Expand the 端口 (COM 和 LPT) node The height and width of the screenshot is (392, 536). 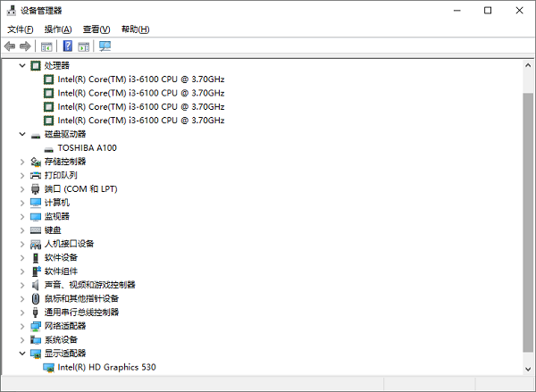click(x=22, y=189)
